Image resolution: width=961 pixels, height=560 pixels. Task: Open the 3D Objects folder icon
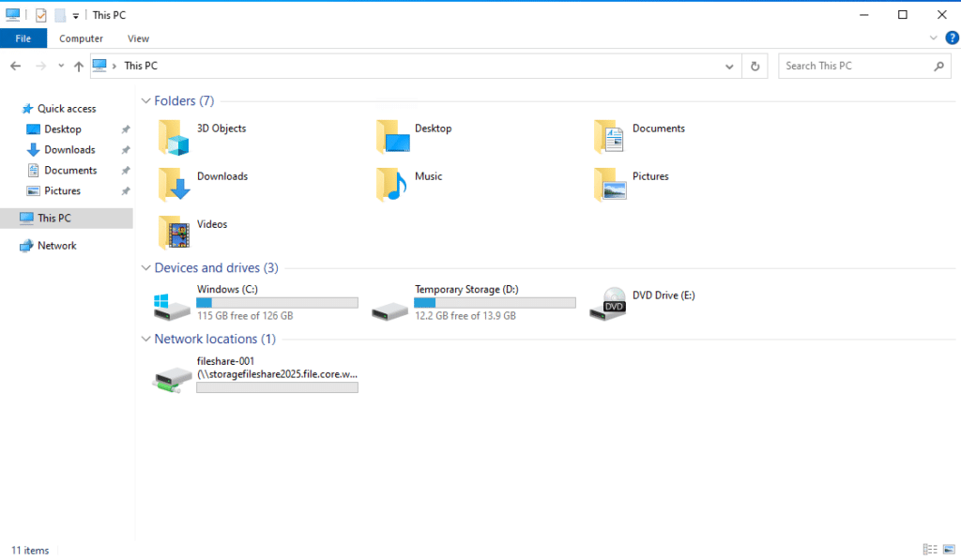coord(175,137)
